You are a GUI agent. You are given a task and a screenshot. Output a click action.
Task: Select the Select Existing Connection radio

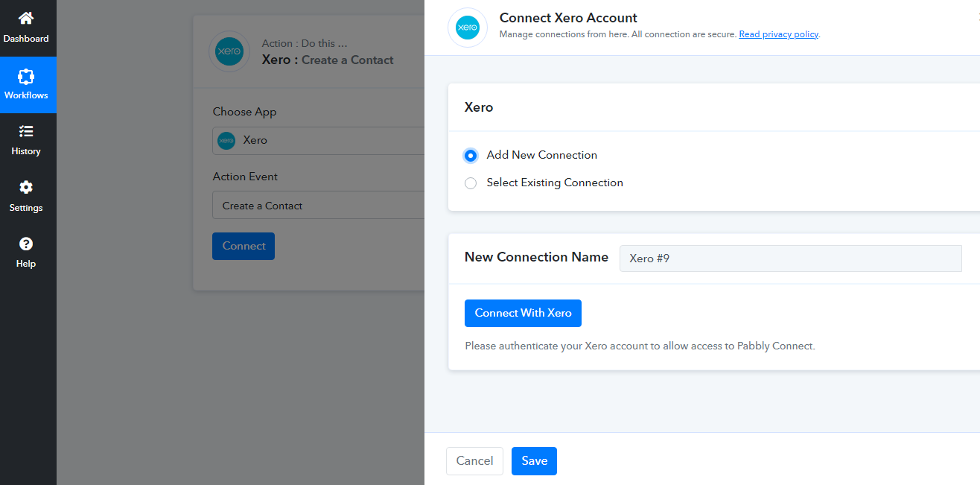pyautogui.click(x=471, y=183)
